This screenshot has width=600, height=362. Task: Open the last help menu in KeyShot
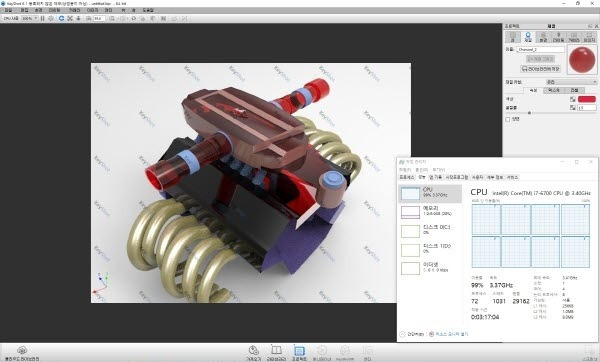click(x=148, y=10)
